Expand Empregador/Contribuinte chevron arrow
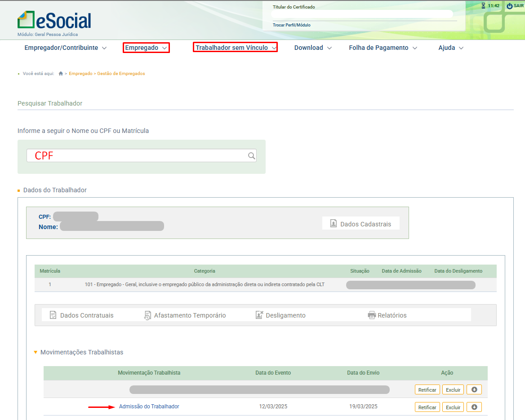The image size is (525, 420). 104,48
